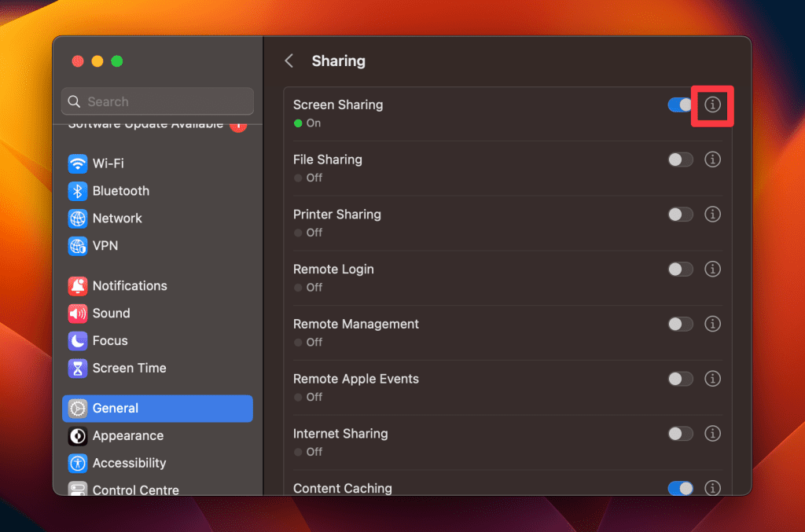The image size is (805, 532).
Task: Open Bluetooth settings from sidebar icon
Action: pyautogui.click(x=78, y=191)
